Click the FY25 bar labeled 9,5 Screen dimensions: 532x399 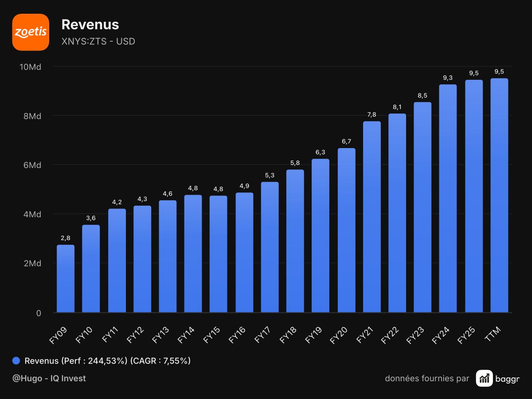pyautogui.click(x=474, y=196)
